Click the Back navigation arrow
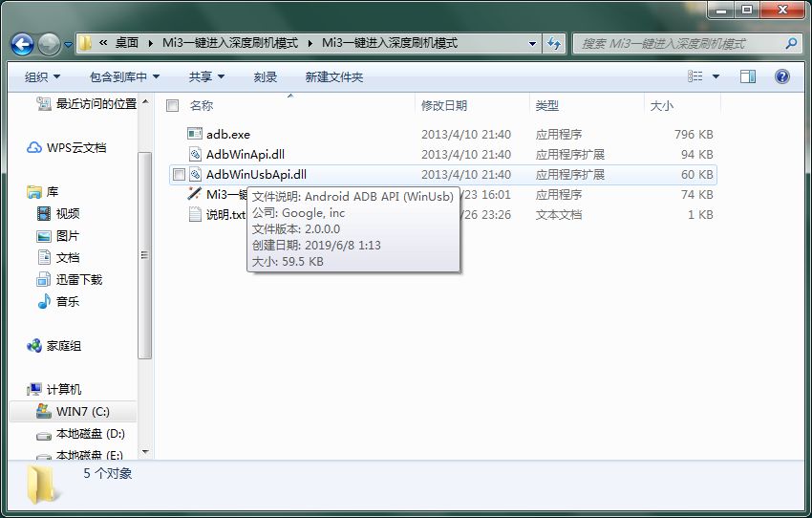 (22, 45)
